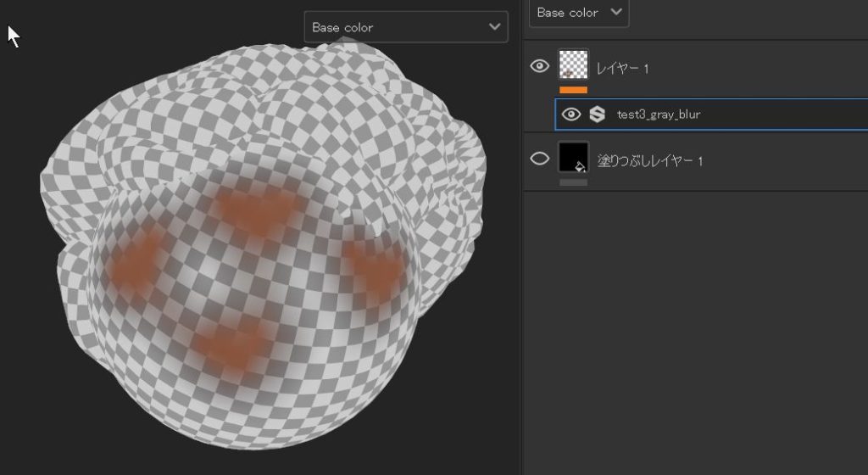Select the checkered thumbnail of レイヤー 1

coord(573,64)
